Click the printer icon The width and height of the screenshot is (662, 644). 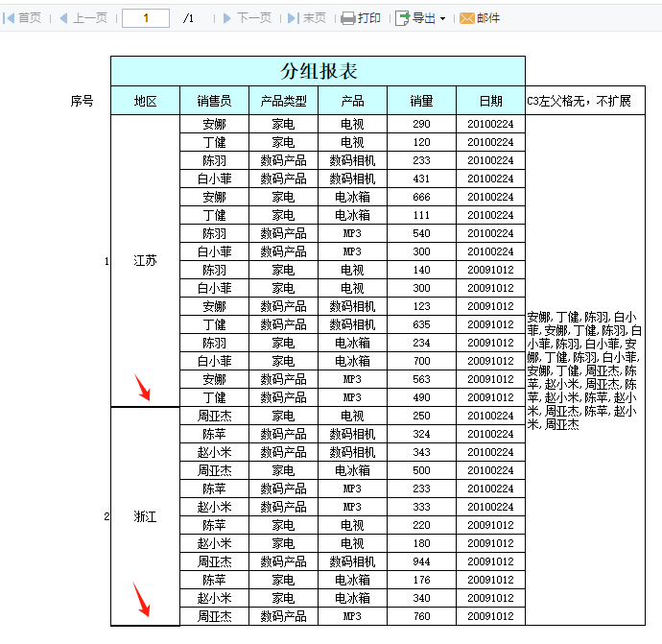pos(348,18)
